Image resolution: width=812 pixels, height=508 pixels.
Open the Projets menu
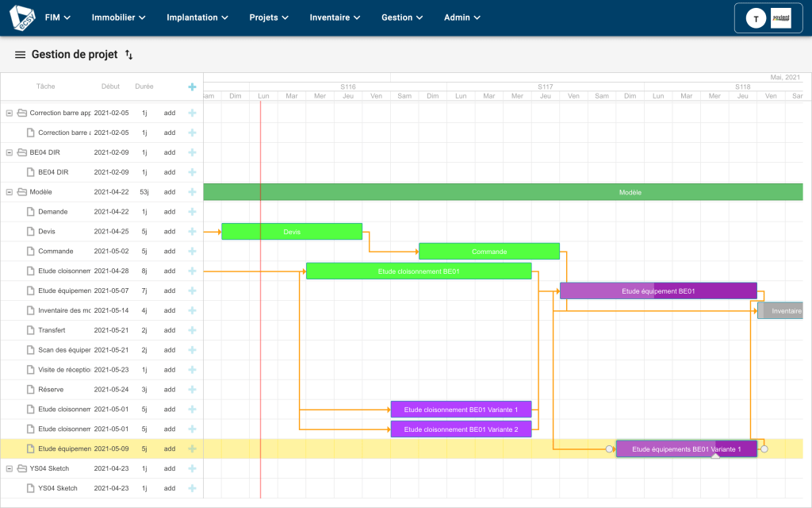[x=268, y=17]
